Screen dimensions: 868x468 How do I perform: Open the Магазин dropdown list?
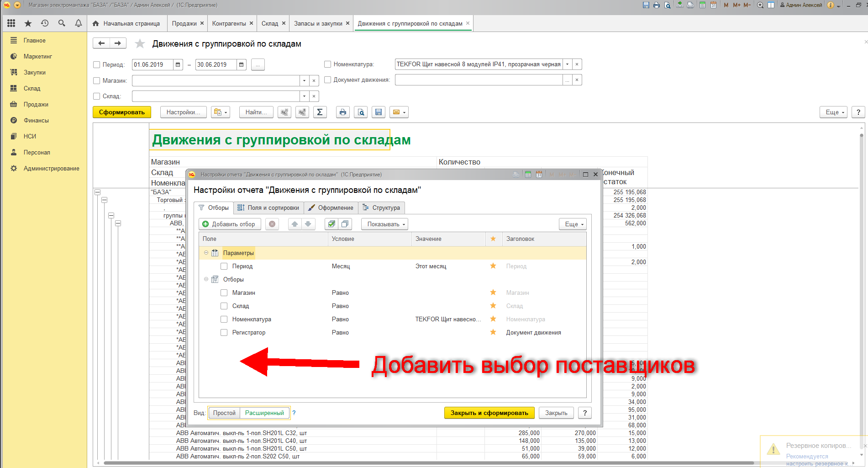click(x=304, y=81)
